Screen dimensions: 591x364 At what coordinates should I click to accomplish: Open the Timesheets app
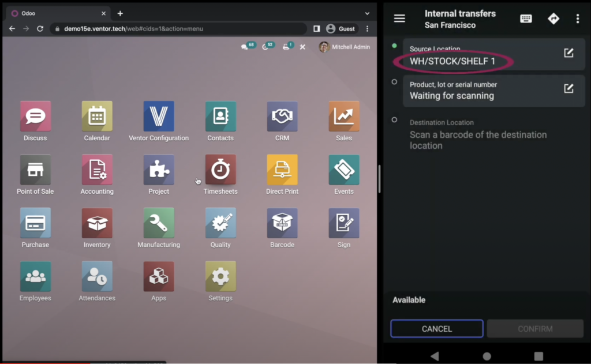coord(220,170)
